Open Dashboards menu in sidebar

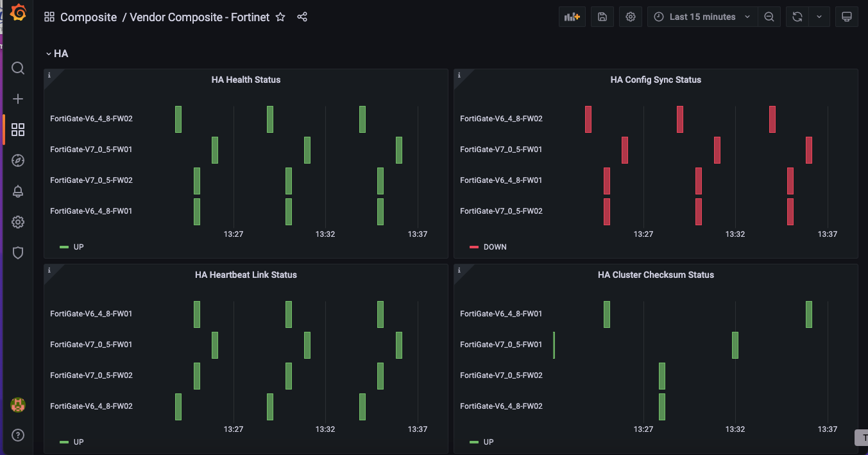(18, 130)
